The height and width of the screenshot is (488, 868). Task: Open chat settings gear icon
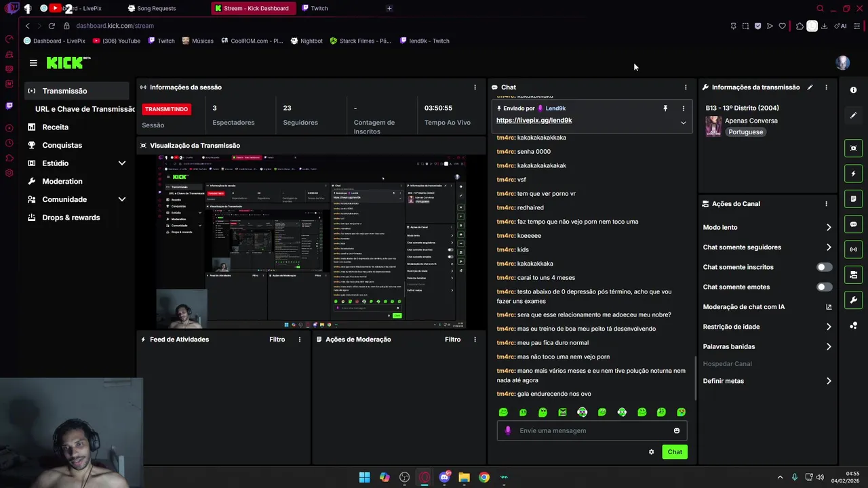click(651, 452)
